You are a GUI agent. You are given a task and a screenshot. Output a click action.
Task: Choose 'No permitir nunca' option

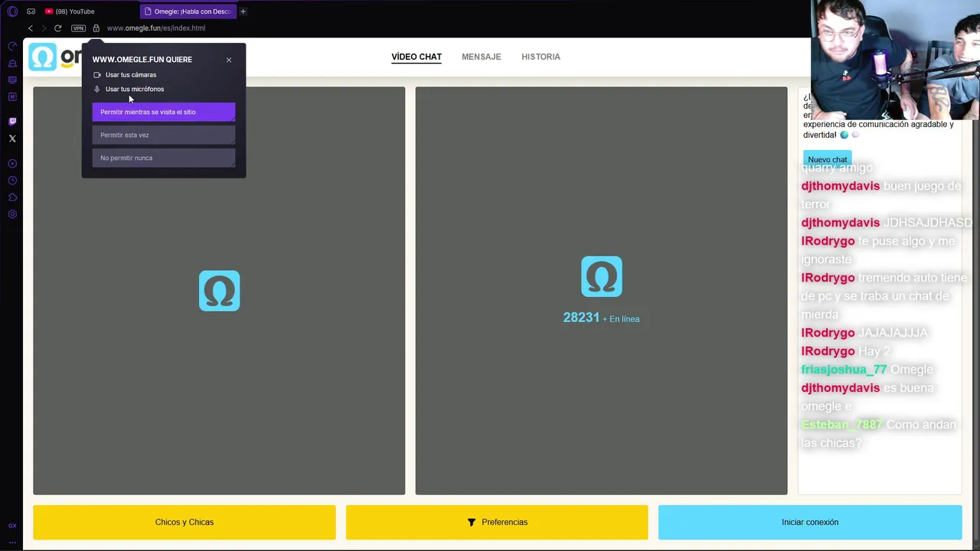tap(164, 158)
